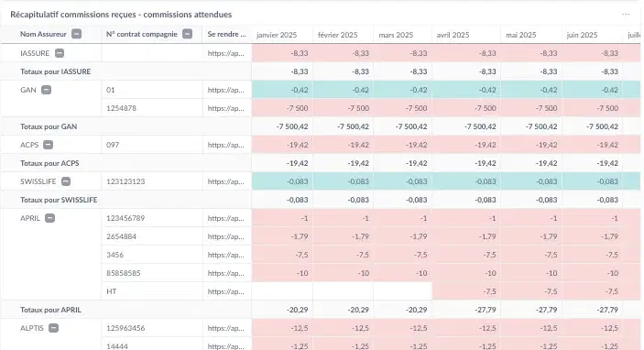Select the Totaux pour ACPS row label
Screen dimensions: 644x350
[49, 163]
